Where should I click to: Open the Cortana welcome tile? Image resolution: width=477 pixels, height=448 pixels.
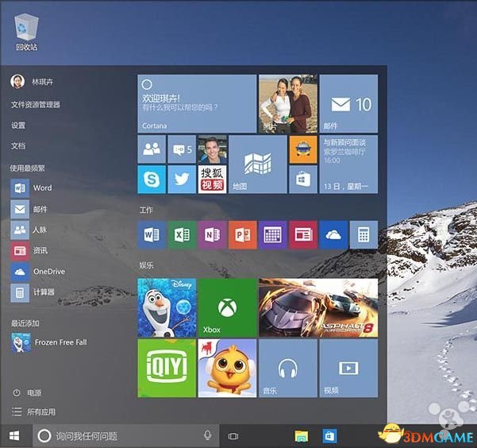[x=197, y=103]
